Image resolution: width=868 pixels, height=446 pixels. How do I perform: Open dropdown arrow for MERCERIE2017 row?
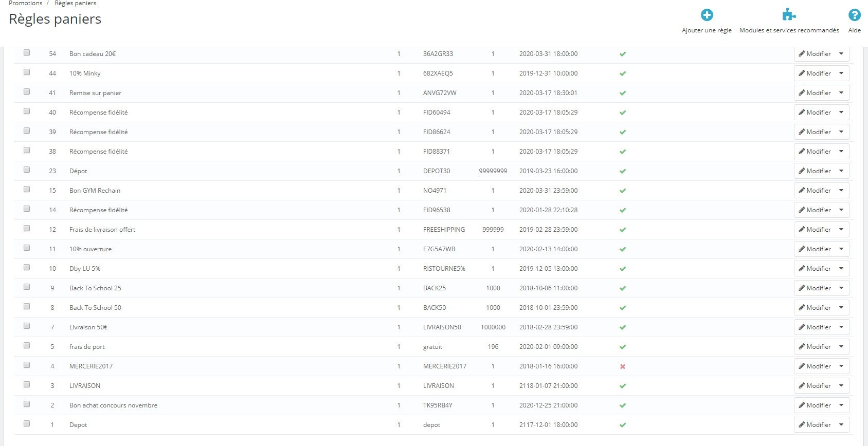[x=841, y=366]
